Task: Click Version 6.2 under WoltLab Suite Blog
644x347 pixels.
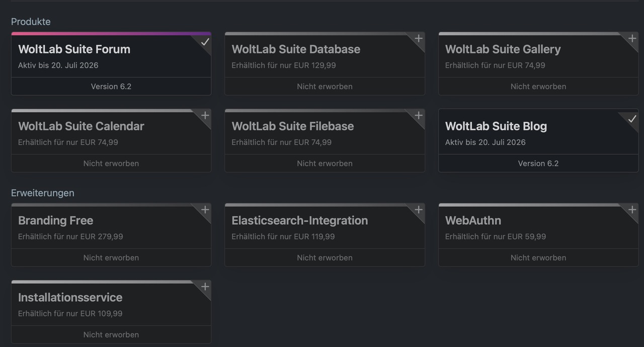Action: pos(538,163)
